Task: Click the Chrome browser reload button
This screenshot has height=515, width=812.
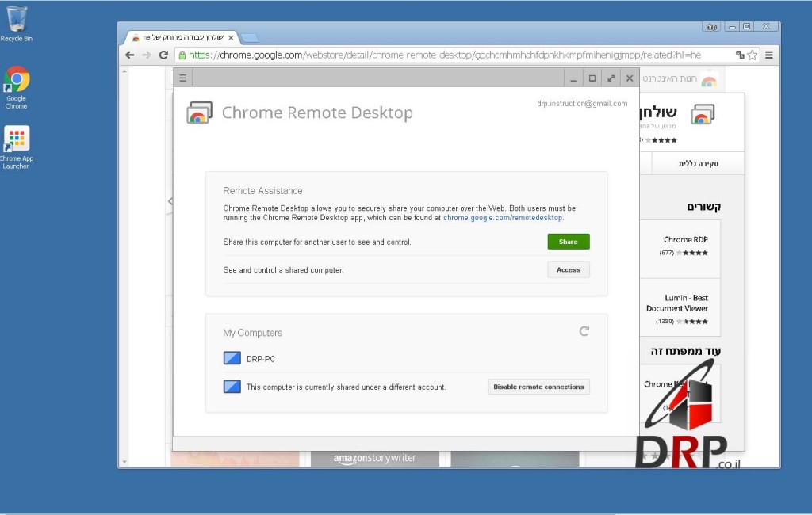Action: pos(164,55)
